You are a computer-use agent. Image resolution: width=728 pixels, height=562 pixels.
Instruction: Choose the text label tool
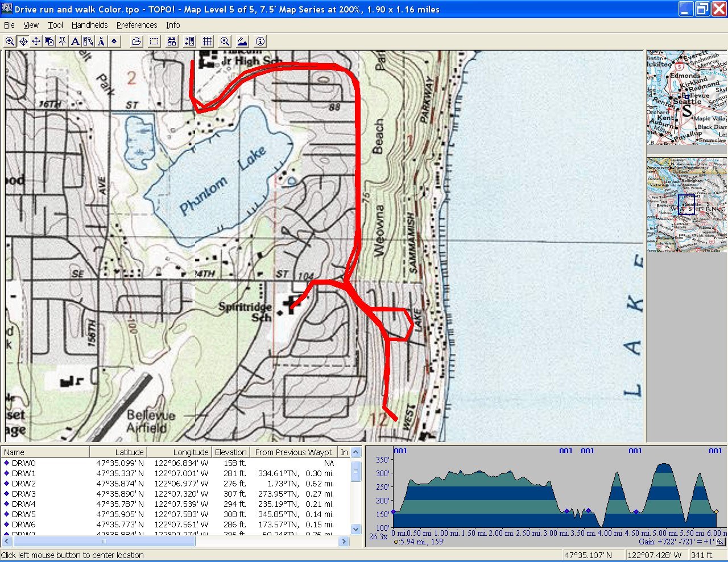coord(75,41)
